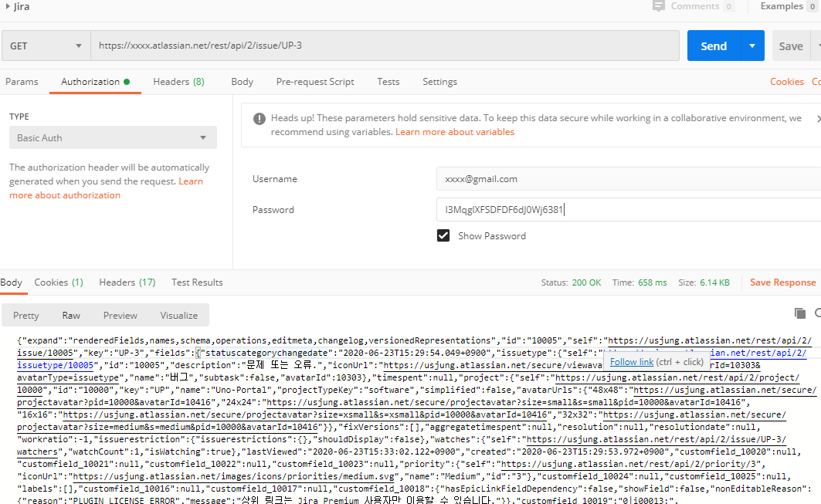Screen dimensions: 821x504
Task: Save the request
Action: [x=791, y=46]
